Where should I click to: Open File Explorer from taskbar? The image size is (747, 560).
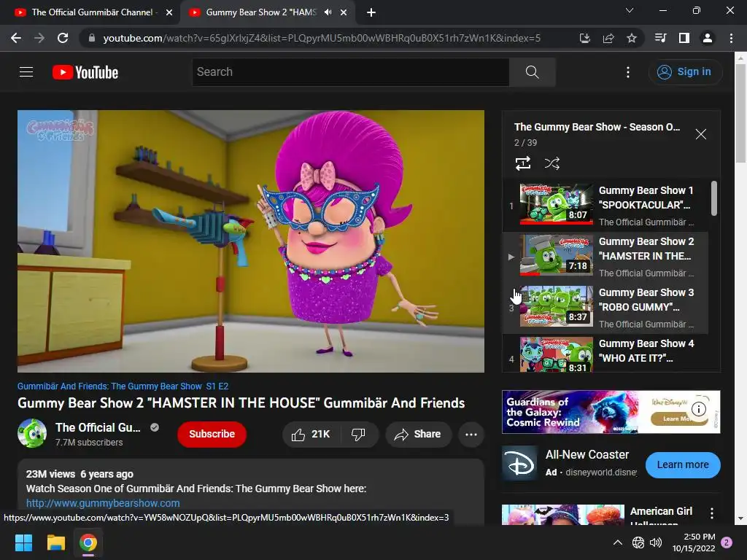click(x=55, y=542)
